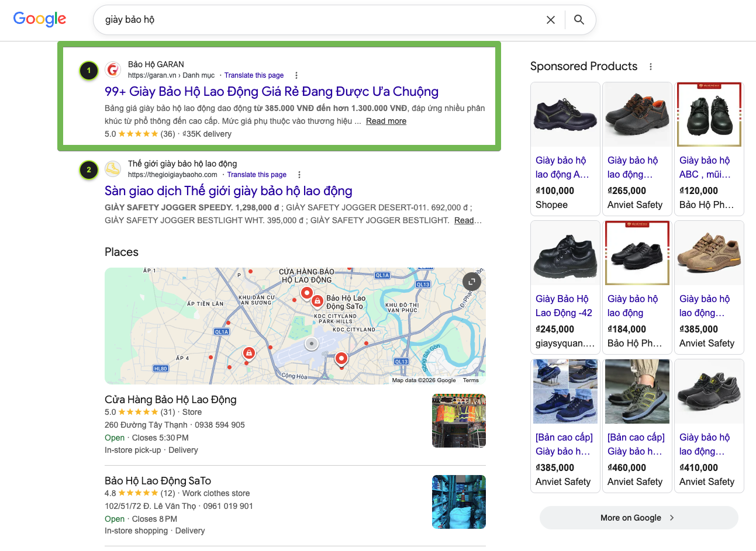Click the airport marker on the map
Screen dimensions: 756x551
[x=312, y=344]
